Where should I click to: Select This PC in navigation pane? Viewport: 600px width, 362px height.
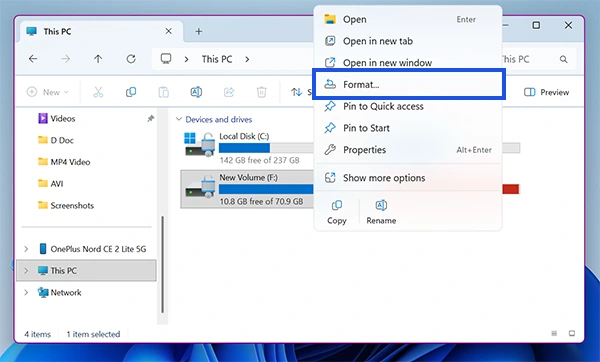click(86, 271)
